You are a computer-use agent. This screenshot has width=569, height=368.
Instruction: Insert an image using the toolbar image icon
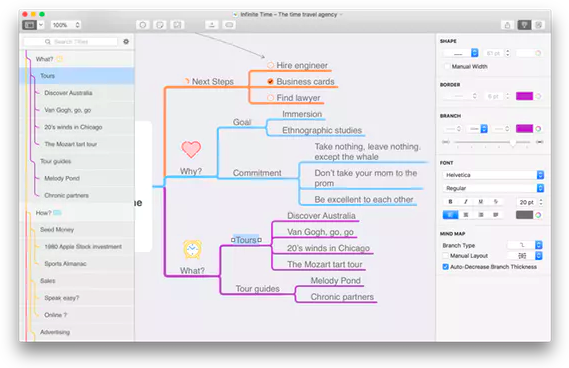pyautogui.click(x=177, y=25)
